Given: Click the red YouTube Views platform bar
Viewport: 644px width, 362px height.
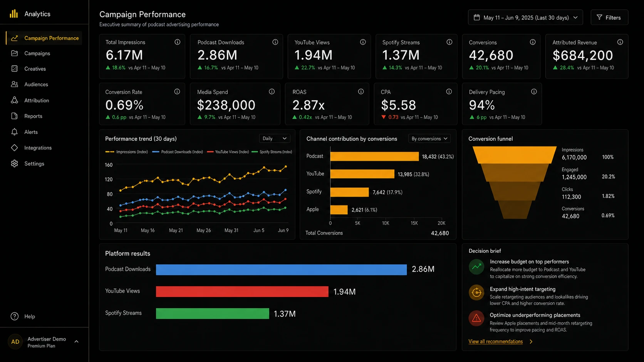Looking at the screenshot, I should pyautogui.click(x=242, y=292).
